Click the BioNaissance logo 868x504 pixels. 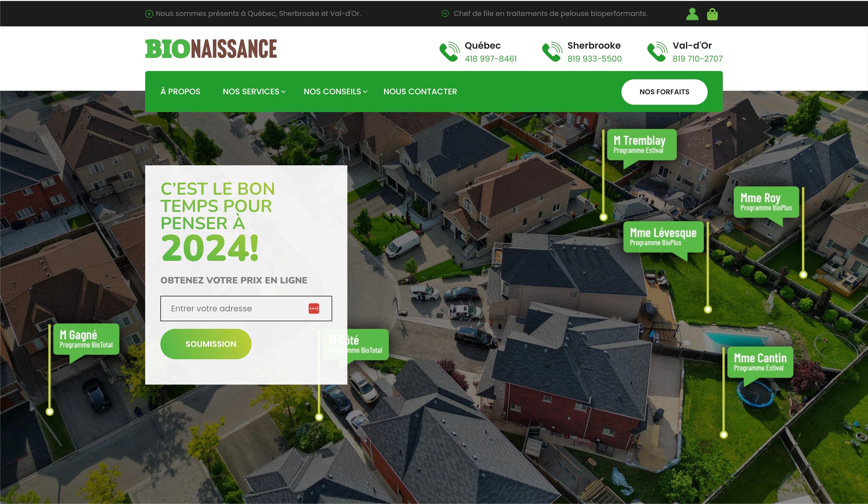(211, 49)
